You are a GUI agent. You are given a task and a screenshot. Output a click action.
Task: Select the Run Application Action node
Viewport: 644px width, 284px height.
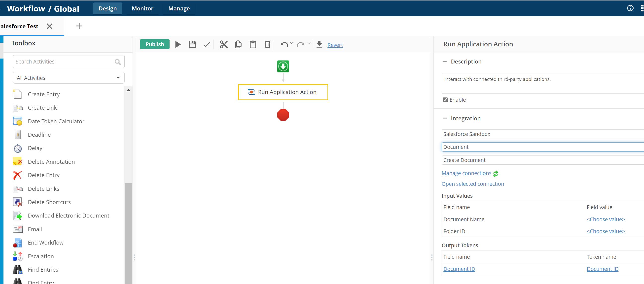[x=283, y=92]
